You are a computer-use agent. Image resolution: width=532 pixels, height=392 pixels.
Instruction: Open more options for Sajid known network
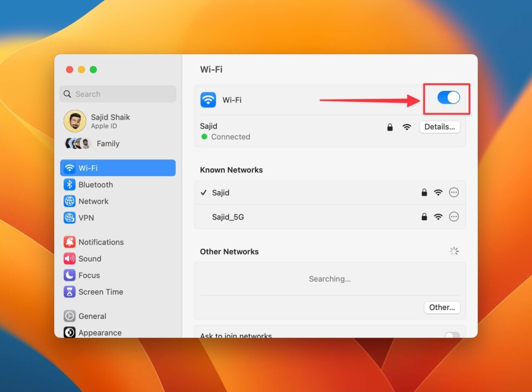454,193
